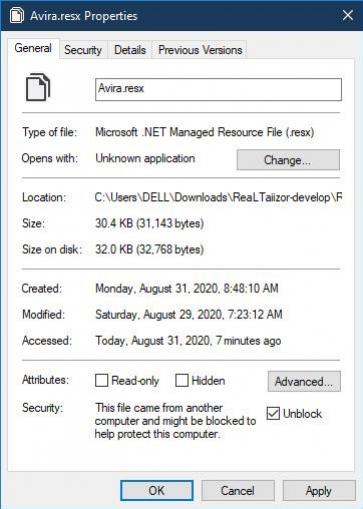
Task: Select the General tab
Action: [33, 48]
